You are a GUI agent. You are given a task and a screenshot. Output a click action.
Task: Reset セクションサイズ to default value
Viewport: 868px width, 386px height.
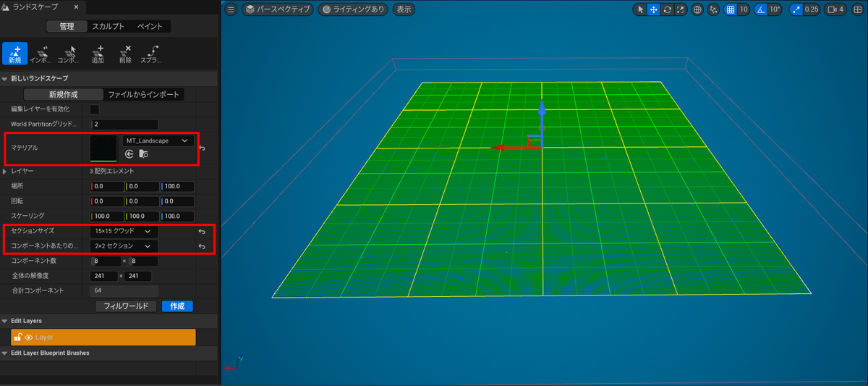[x=203, y=232]
